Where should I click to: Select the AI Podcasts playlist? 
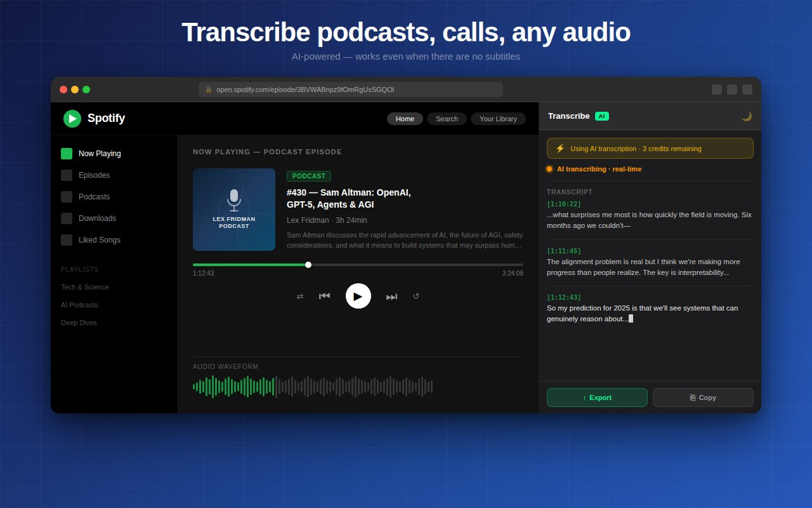coord(80,305)
